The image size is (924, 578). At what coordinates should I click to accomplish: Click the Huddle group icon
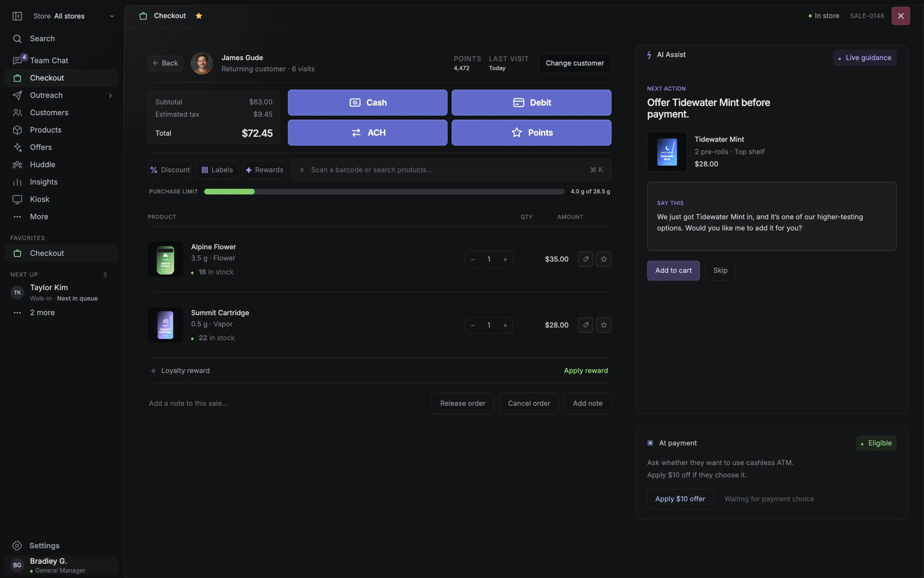(17, 165)
